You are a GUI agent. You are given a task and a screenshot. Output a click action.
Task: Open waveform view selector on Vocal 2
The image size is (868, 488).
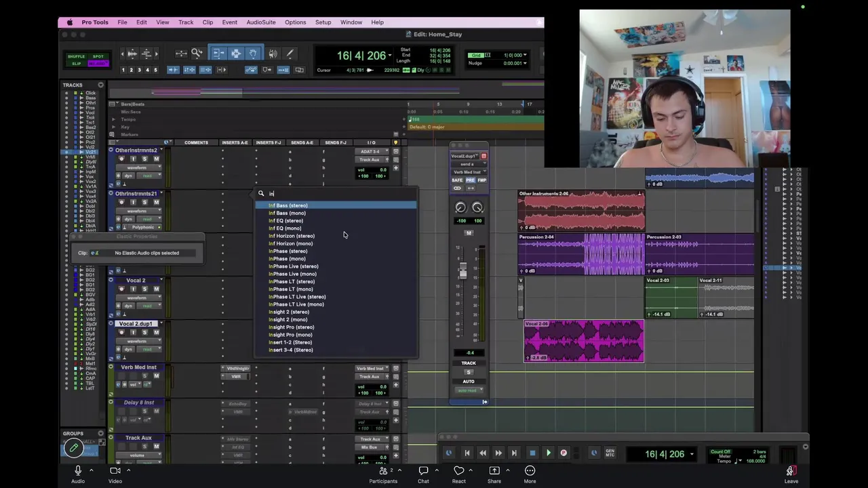coord(140,298)
